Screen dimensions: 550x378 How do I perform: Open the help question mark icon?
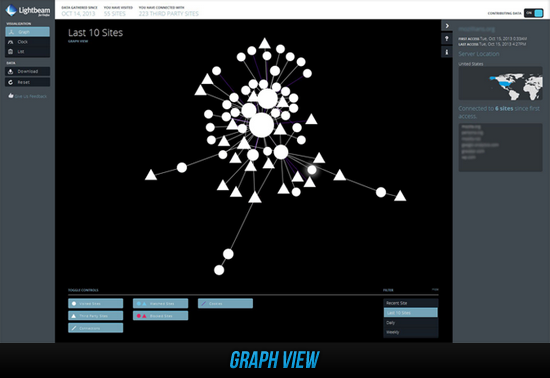(447, 39)
